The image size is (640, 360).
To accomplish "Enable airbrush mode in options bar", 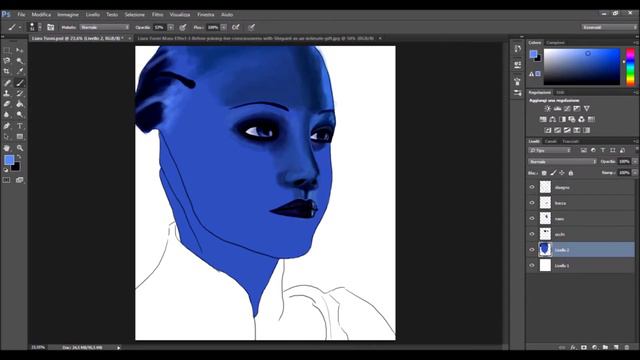I will [236, 27].
